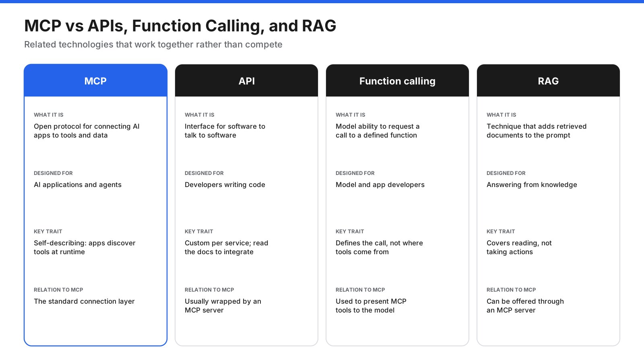Image resolution: width=644 pixels, height=362 pixels.
Task: Click 'WHAT IT IS' label in API card
Action: pyautogui.click(x=200, y=115)
